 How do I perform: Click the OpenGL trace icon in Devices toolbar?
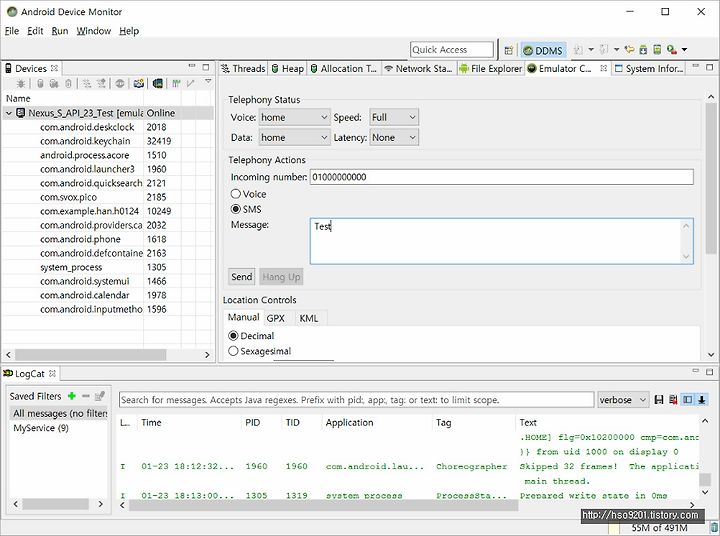tap(191, 83)
